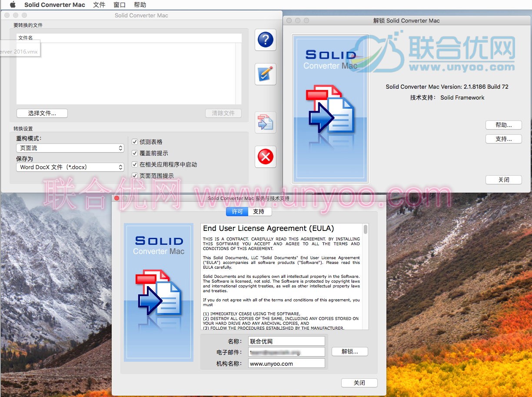Viewport: 532px width, 397px height.
Task: Click the red X cancel icon
Action: click(265, 156)
